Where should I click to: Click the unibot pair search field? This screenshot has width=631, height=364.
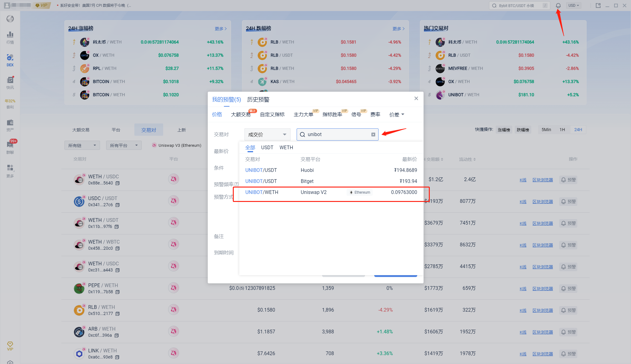pos(337,135)
